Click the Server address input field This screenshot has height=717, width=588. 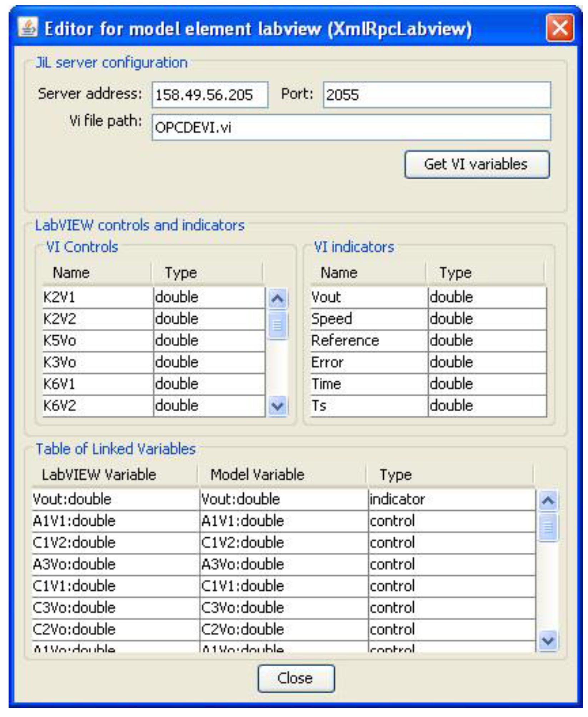pos(210,95)
